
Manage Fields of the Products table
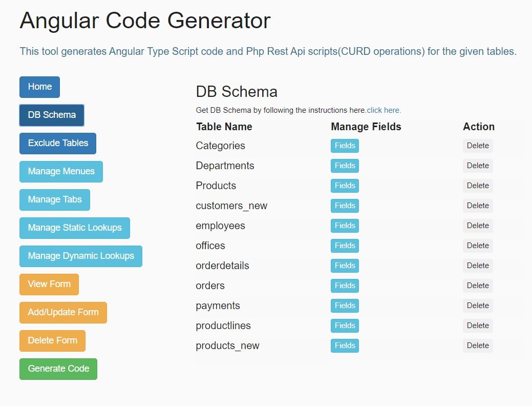tap(345, 186)
